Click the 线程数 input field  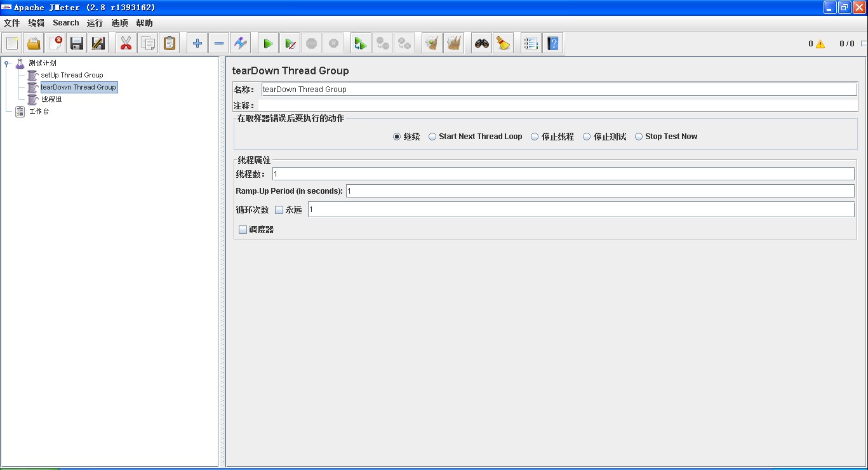tap(563, 174)
